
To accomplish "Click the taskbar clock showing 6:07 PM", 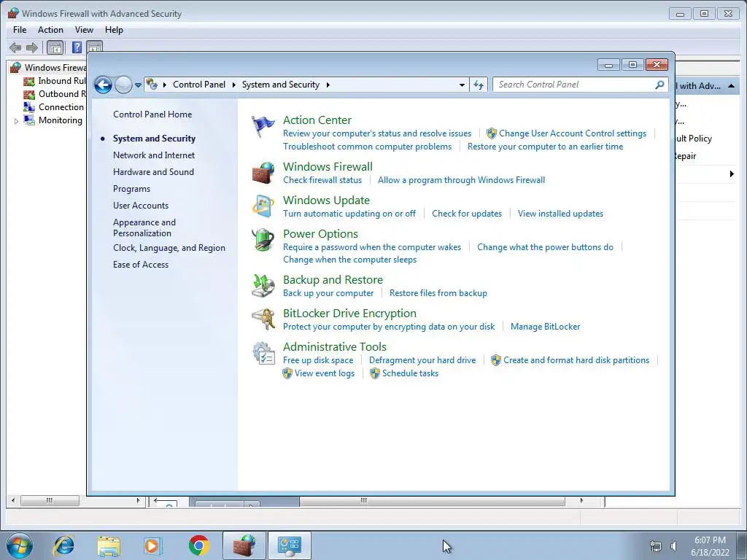I will point(710,545).
